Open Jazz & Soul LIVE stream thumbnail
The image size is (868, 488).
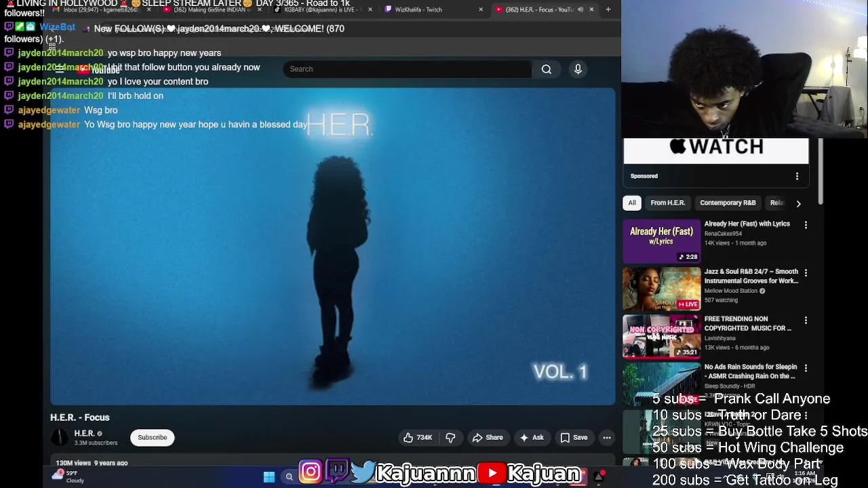(662, 289)
